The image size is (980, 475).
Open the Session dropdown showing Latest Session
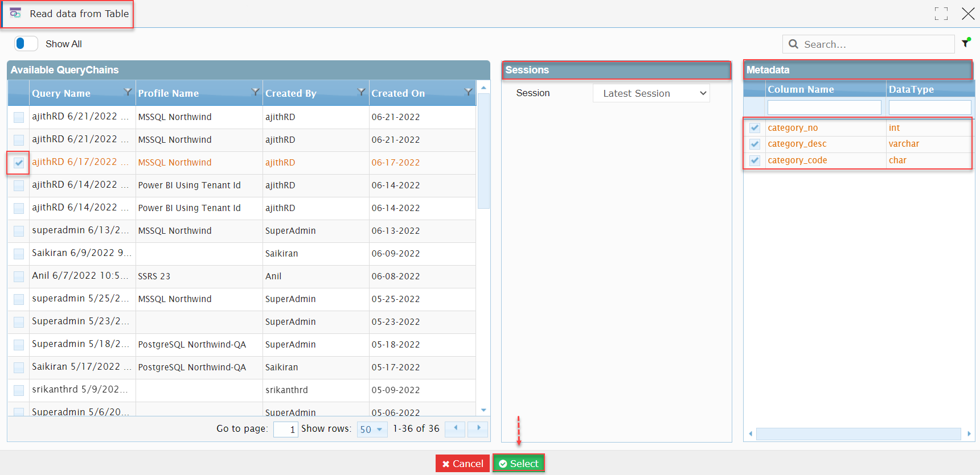tap(651, 93)
